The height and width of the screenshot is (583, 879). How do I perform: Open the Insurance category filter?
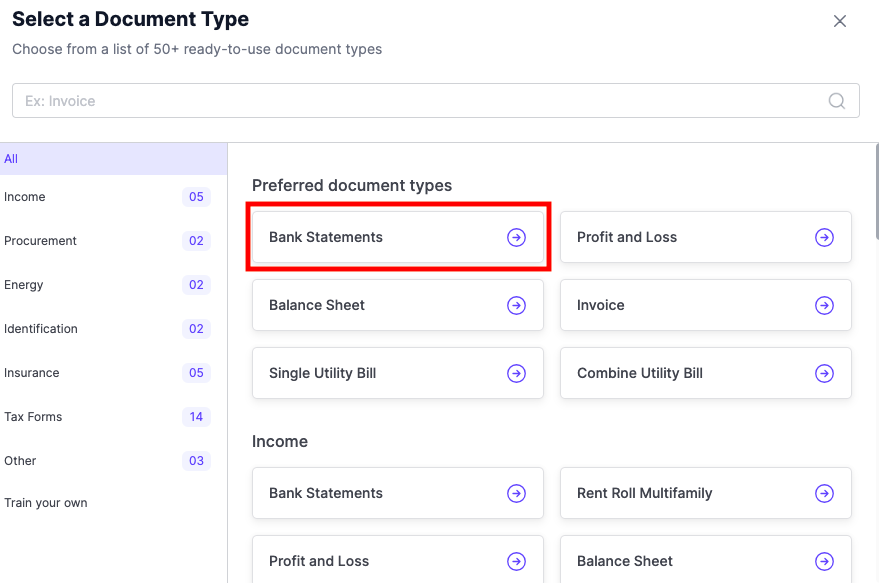32,373
